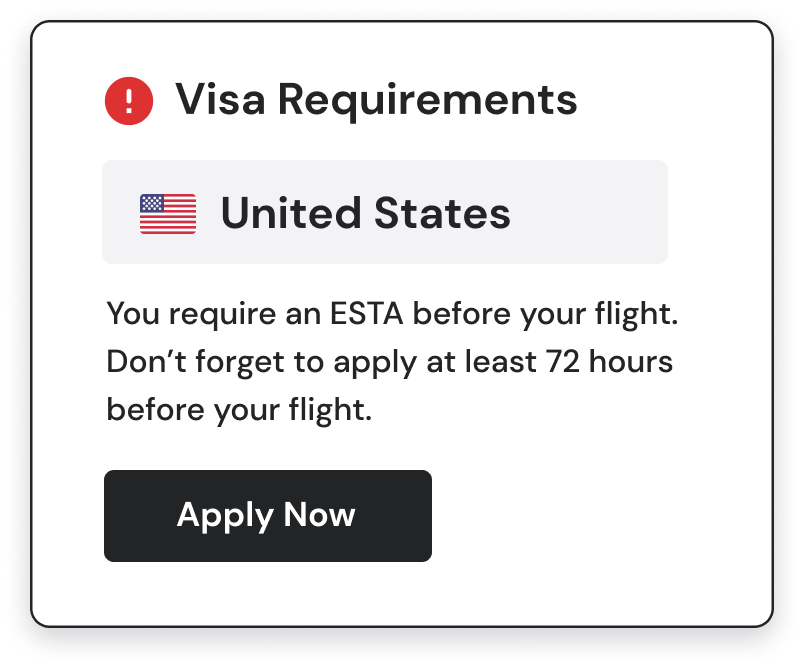Click the white exclamation mark inside the red circle
The height and width of the screenshot is (668, 804).
tap(129, 101)
